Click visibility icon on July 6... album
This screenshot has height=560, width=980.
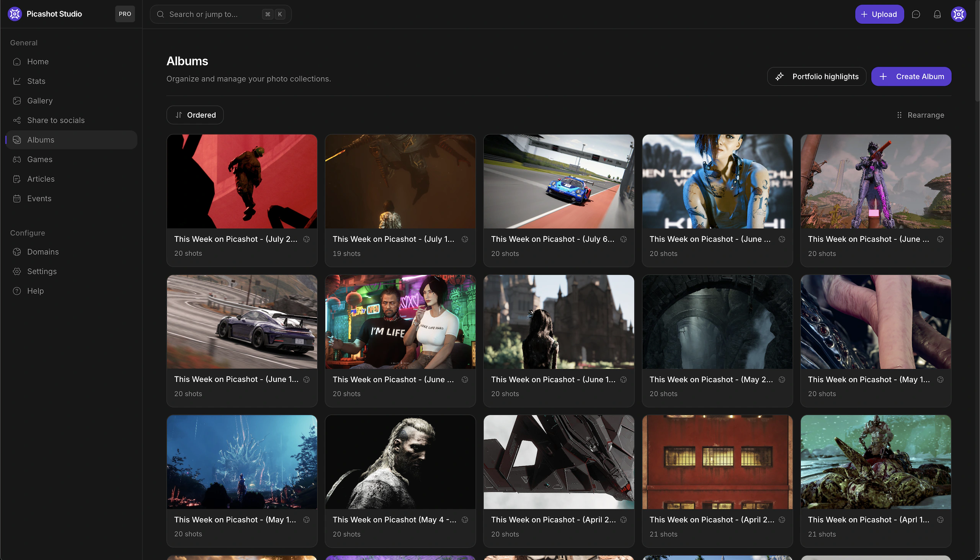click(x=623, y=239)
